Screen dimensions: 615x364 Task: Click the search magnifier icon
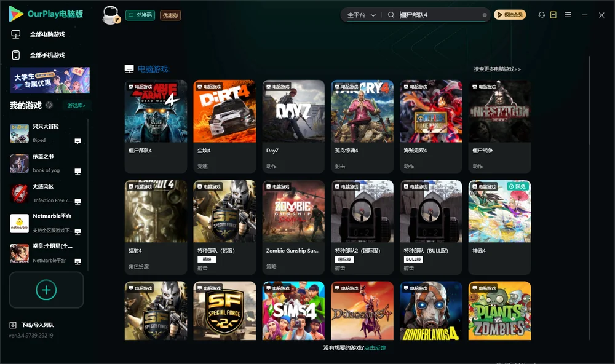click(391, 15)
